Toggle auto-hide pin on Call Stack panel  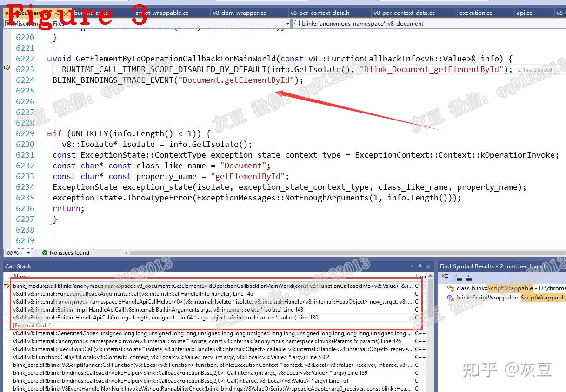pos(420,266)
